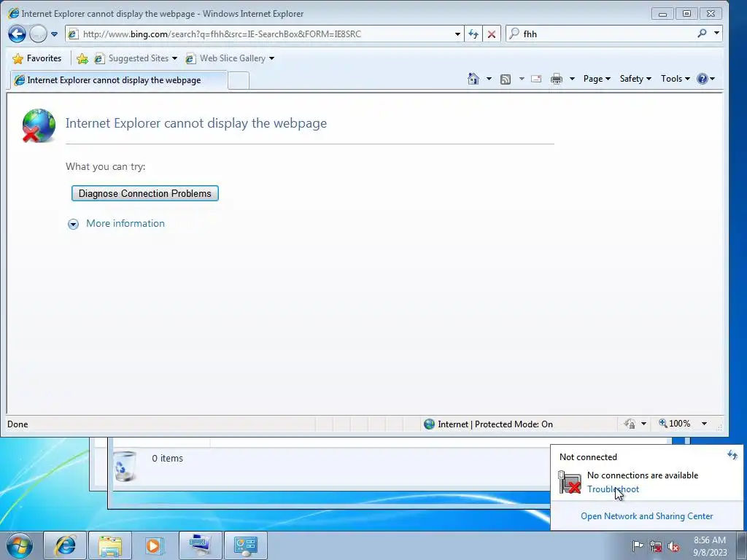Image resolution: width=747 pixels, height=560 pixels.
Task: Click the Home page icon
Action: pyautogui.click(x=473, y=79)
